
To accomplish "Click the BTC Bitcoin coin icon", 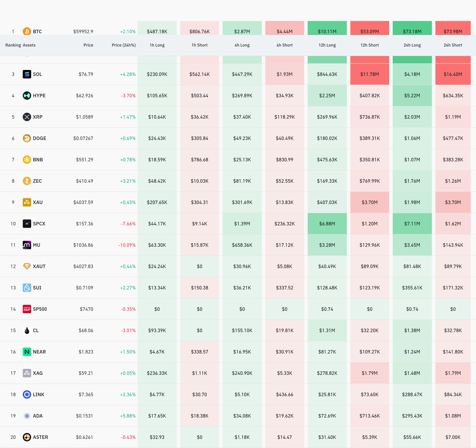I will 27,31.
